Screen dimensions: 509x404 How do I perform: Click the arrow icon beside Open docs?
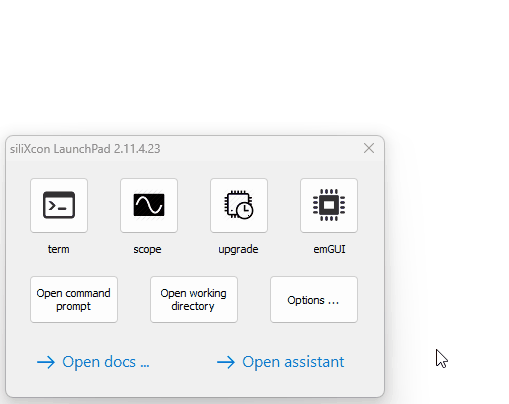pos(46,362)
